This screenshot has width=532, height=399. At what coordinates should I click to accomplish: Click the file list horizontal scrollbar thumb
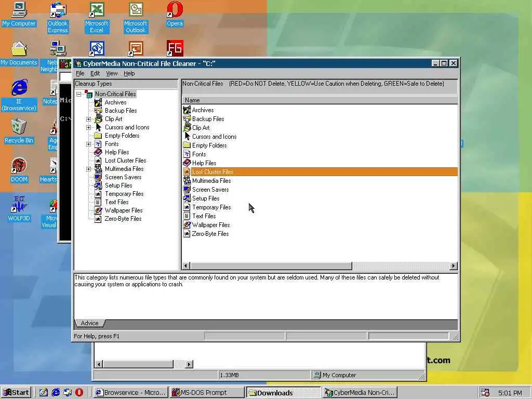(x=271, y=266)
